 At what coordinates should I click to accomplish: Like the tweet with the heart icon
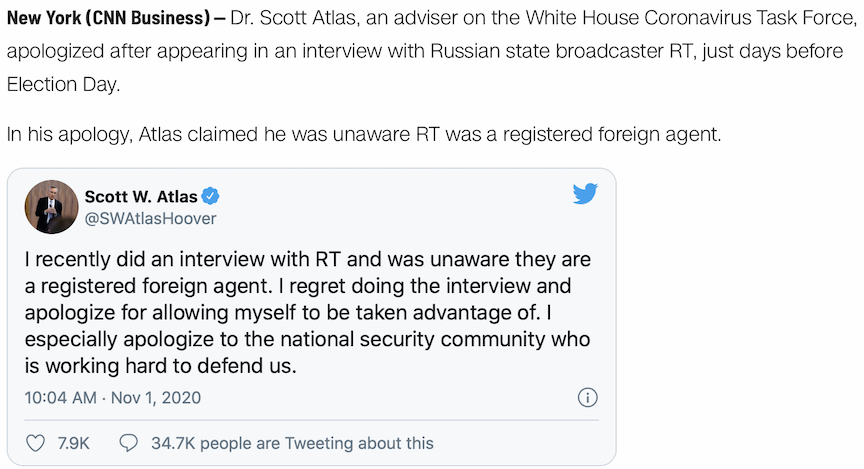click(35, 442)
